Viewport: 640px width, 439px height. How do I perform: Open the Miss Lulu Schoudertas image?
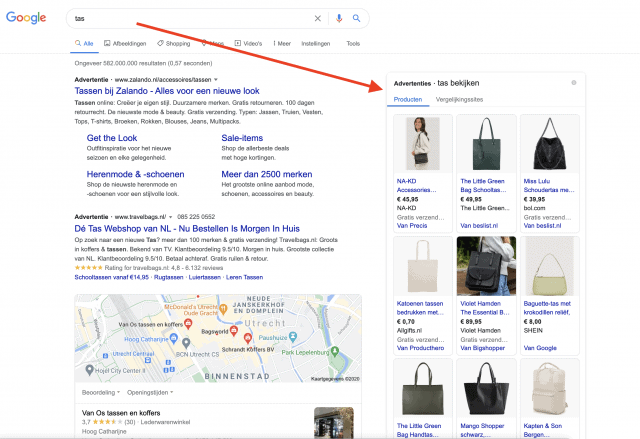click(x=550, y=144)
